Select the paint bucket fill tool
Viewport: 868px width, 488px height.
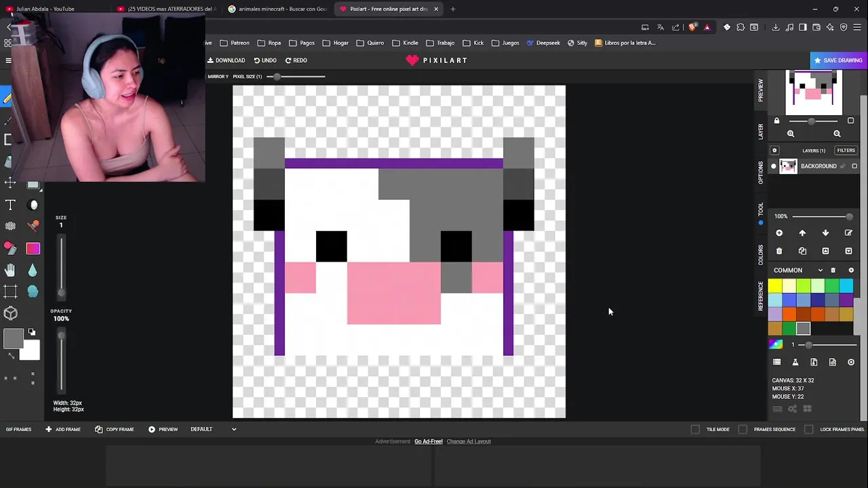[10, 248]
